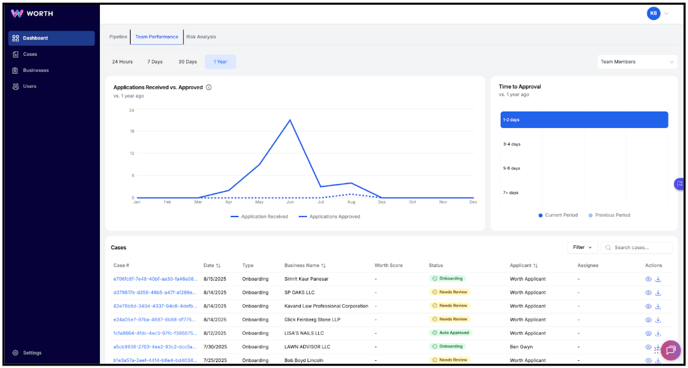Select the 30 Days time range

click(x=187, y=62)
